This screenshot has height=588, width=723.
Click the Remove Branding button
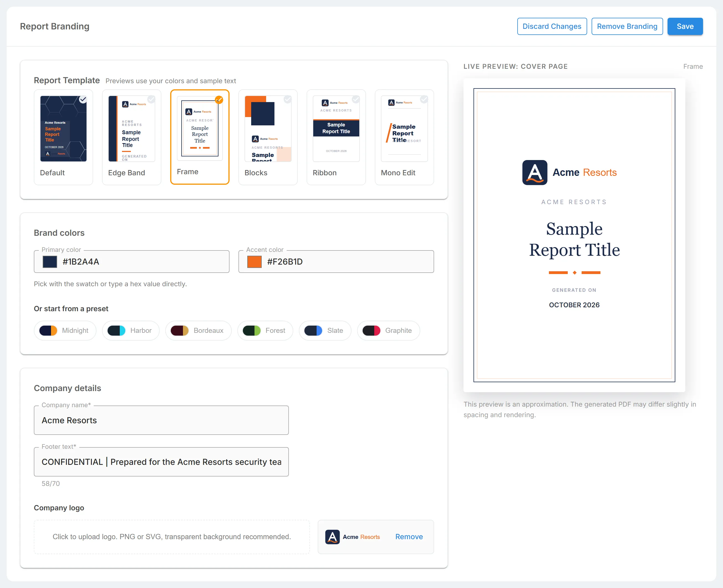[627, 26]
